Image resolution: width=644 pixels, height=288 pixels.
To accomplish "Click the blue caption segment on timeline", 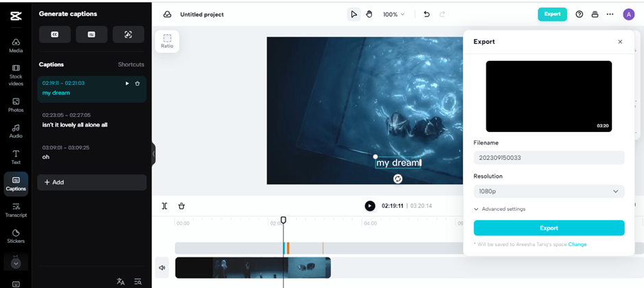I will tap(284, 248).
